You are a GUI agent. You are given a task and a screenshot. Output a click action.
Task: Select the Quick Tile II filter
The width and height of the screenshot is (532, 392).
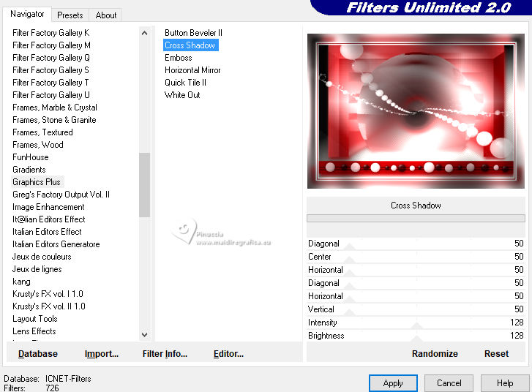[x=186, y=83]
